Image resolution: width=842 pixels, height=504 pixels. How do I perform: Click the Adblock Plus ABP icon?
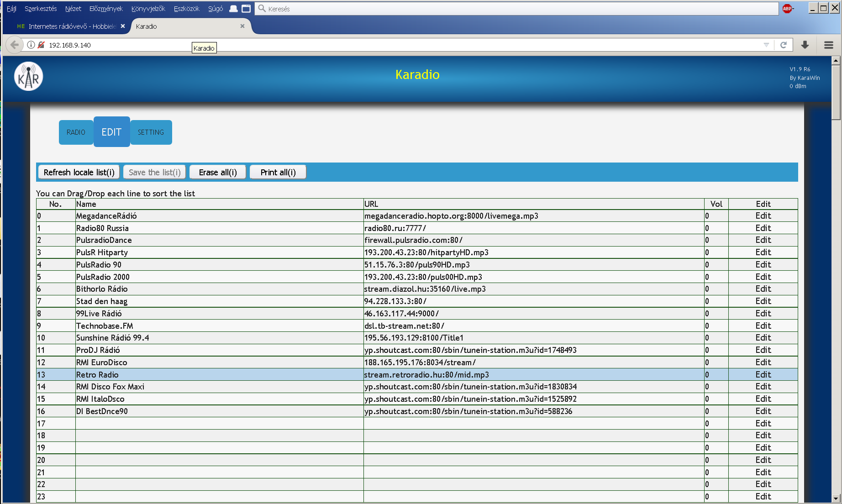coord(788,9)
